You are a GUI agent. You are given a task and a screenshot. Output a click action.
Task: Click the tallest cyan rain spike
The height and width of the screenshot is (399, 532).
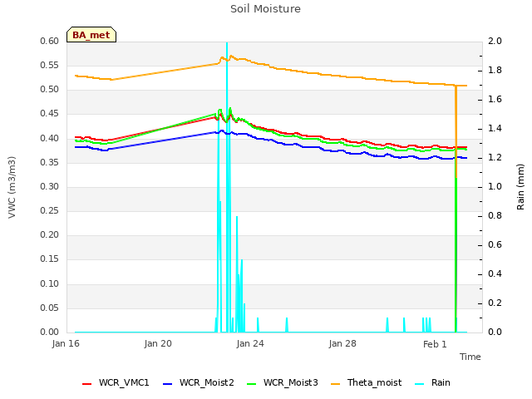227,186
